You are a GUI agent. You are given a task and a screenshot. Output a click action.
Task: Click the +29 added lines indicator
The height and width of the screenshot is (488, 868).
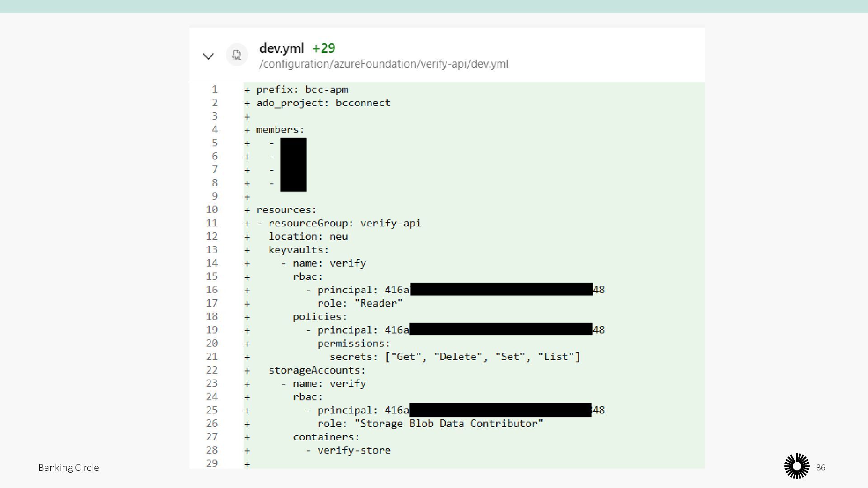click(x=324, y=48)
